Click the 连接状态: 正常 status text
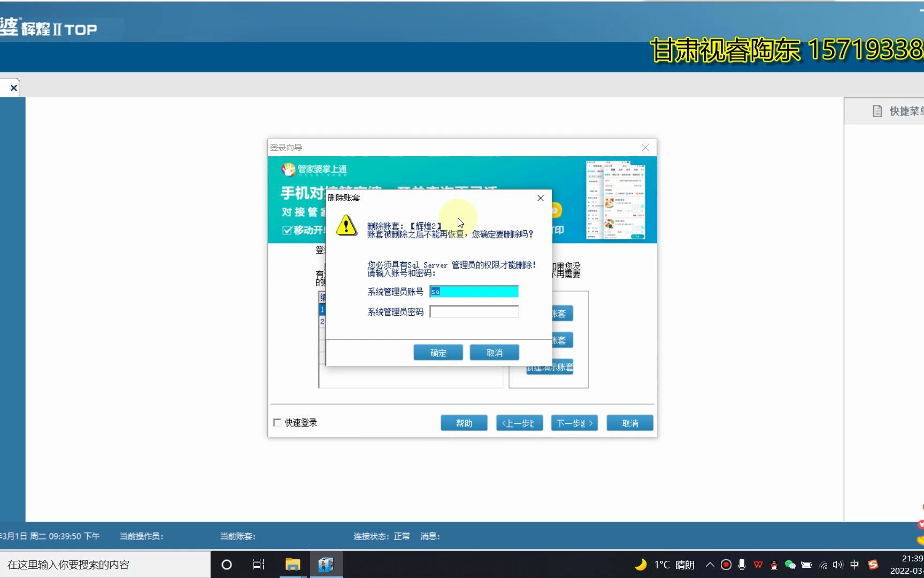924x578 pixels. pyautogui.click(x=381, y=536)
